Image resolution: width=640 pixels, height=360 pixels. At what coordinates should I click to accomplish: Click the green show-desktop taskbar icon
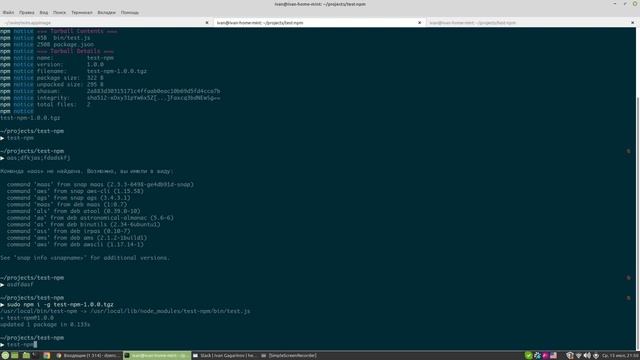point(15,356)
